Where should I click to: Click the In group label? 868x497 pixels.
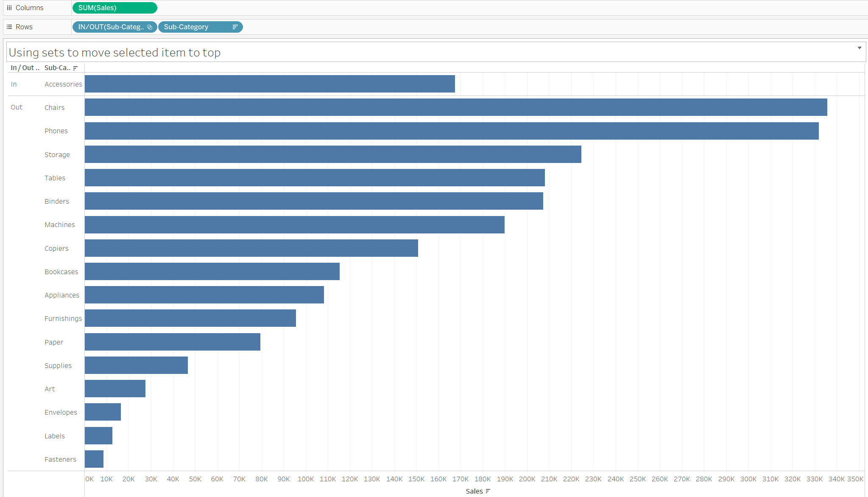14,84
